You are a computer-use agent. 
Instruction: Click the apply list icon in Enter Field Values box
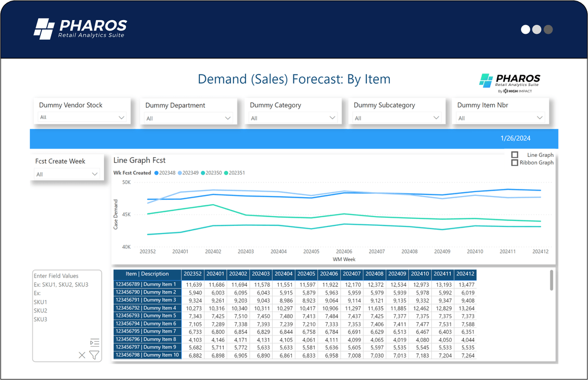(x=94, y=342)
